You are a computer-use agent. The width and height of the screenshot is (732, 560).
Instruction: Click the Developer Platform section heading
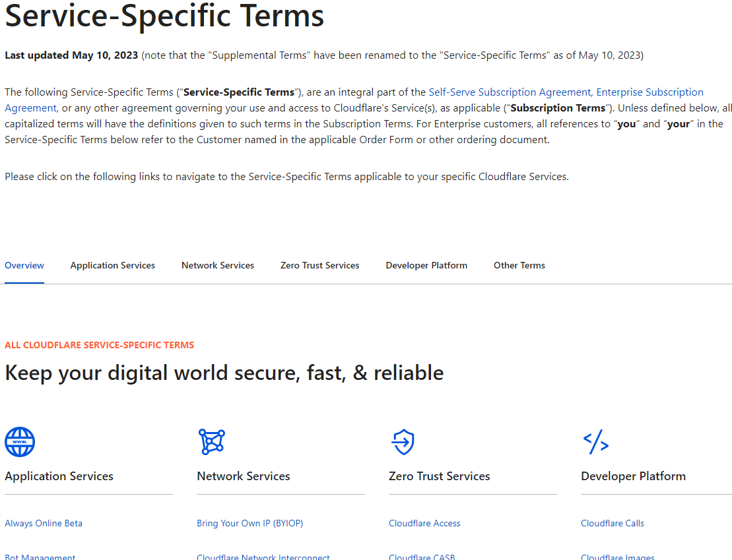click(633, 476)
